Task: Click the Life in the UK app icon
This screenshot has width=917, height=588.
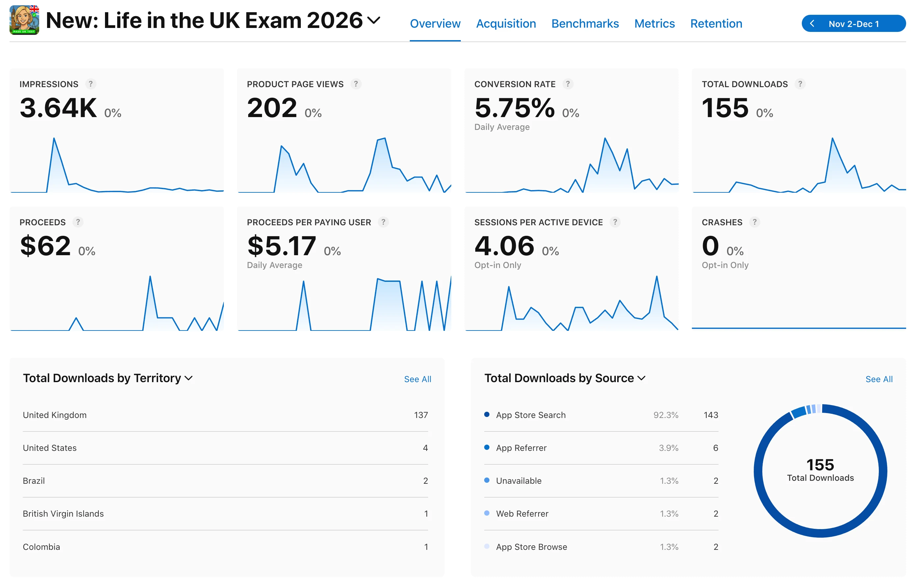Action: click(x=24, y=20)
